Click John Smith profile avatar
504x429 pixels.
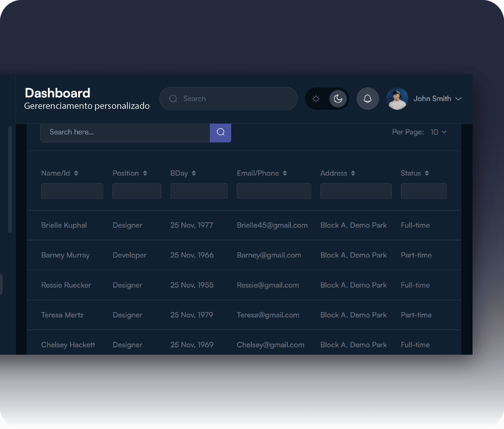click(397, 99)
